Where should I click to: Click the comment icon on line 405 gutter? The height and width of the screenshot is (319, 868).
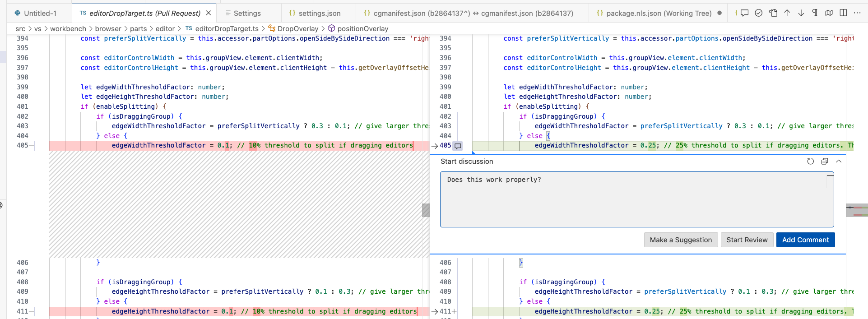click(x=458, y=146)
